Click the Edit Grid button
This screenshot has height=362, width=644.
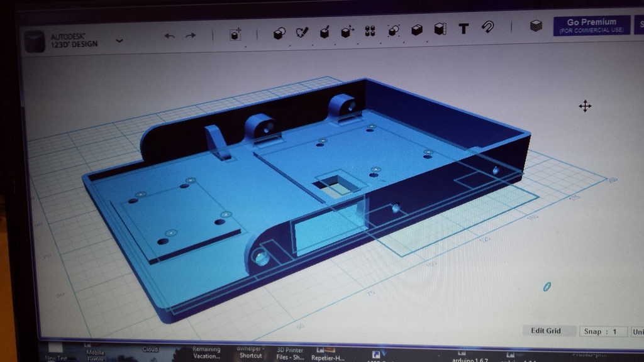click(548, 331)
